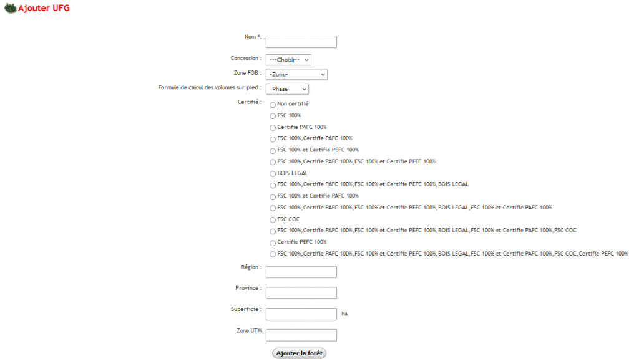The height and width of the screenshot is (364, 639).
Task: Click inside the Nom input field
Action: pos(301,41)
